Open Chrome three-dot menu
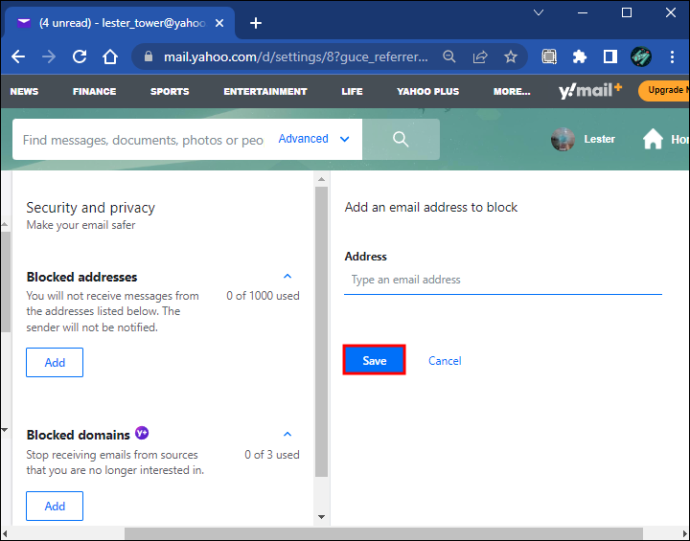The height and width of the screenshot is (541, 690). 672,57
